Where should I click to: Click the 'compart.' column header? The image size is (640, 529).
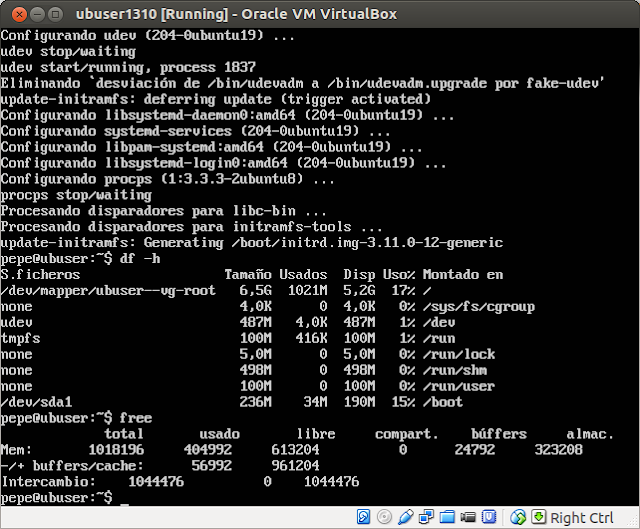click(x=407, y=434)
